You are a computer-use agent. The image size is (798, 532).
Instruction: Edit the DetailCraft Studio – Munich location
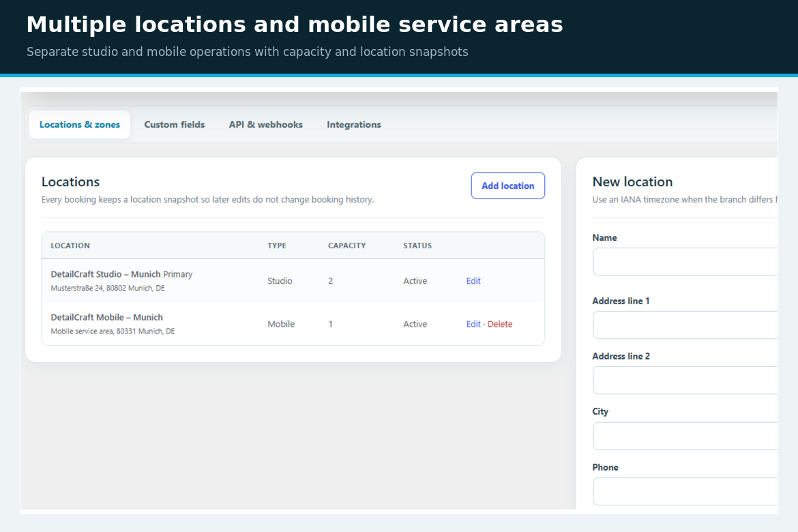click(x=473, y=281)
